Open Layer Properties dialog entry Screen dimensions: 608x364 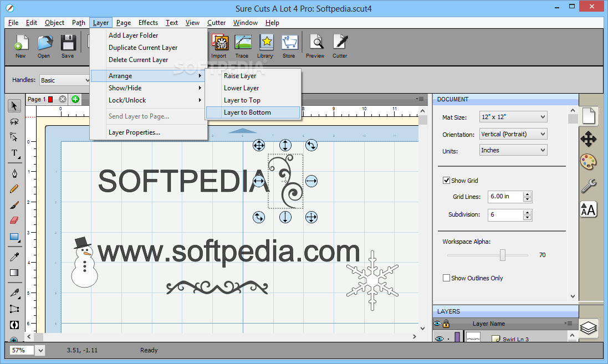pyautogui.click(x=148, y=132)
